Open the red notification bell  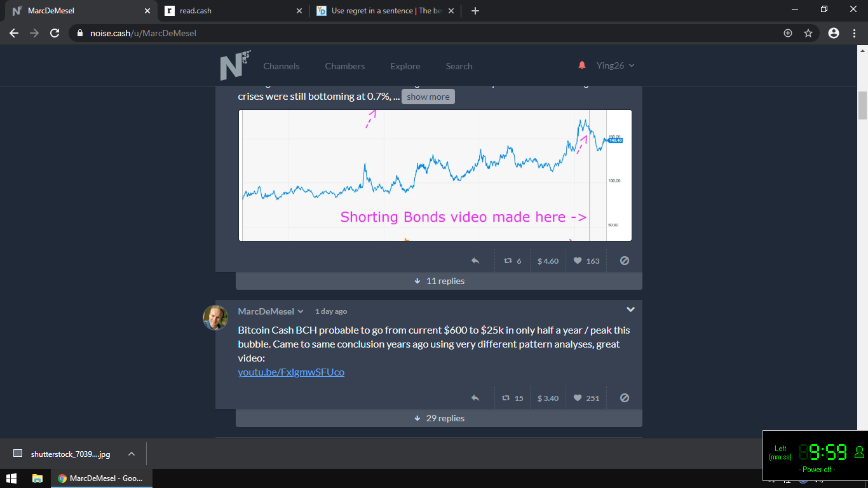click(x=582, y=65)
